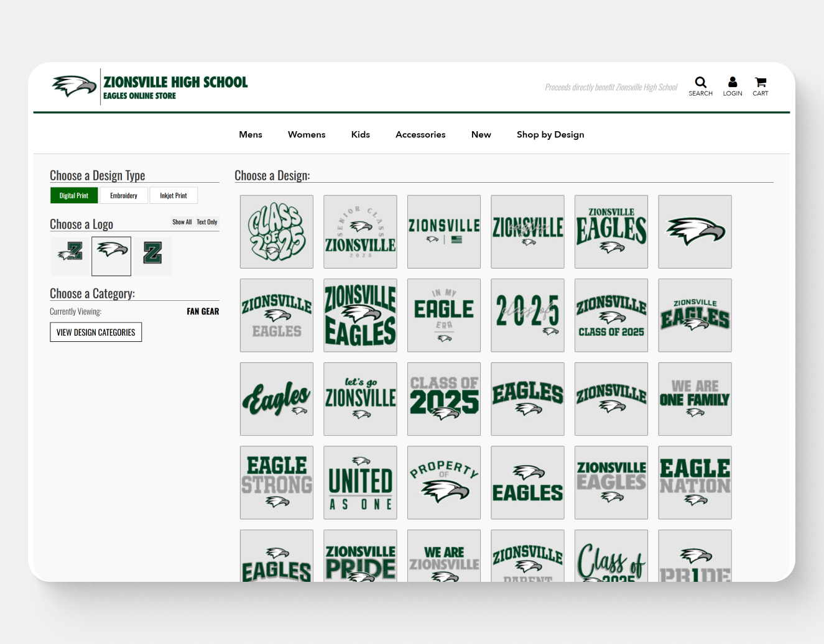Select the block Z logo option

click(x=152, y=256)
